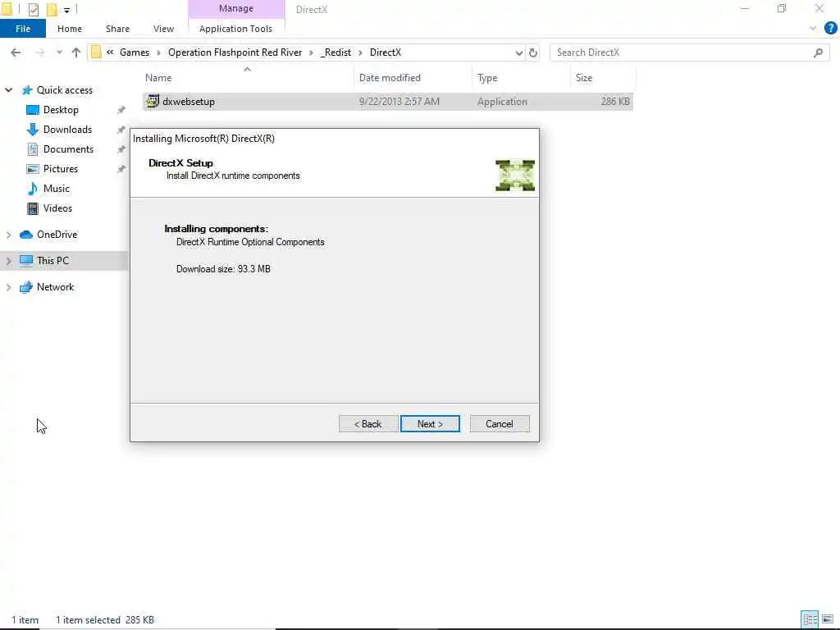The image size is (840, 630).
Task: Refresh the DirectX folder view
Action: (x=533, y=52)
